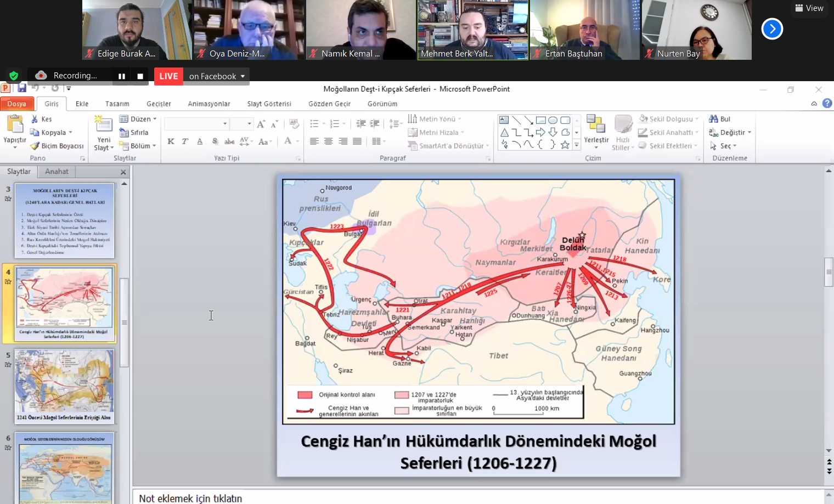Switch to the Animasyonlar ribbon tab
834x504 pixels.
pos(208,104)
